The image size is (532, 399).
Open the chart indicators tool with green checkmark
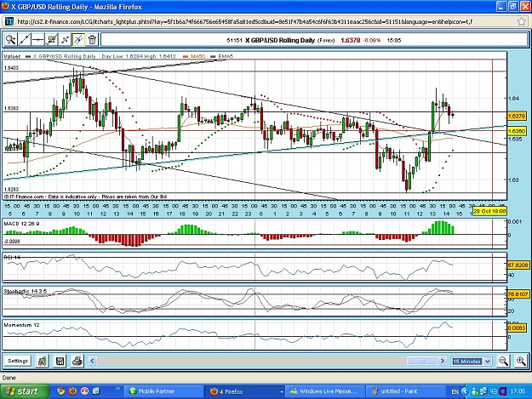(x=51, y=40)
